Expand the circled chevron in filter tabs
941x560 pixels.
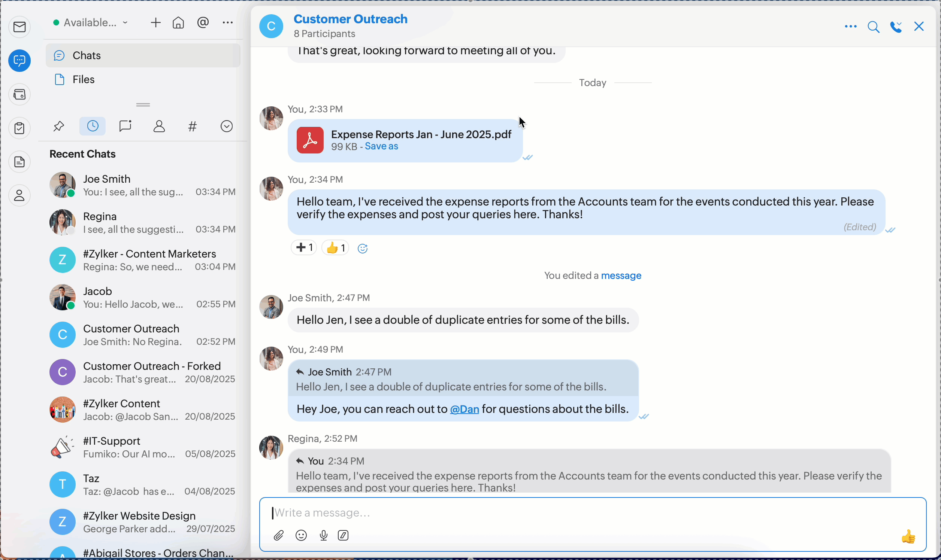tap(227, 126)
